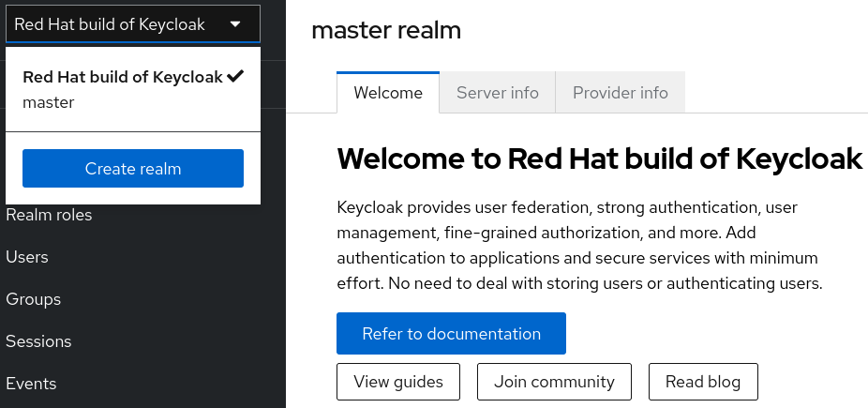
Task: Click the Join community button
Action: [x=554, y=382]
